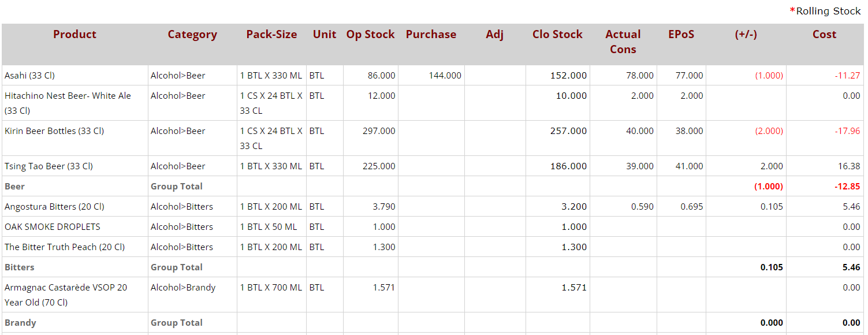Sort by the Category column header
Viewport: 868px width, 335px height.
(192, 35)
